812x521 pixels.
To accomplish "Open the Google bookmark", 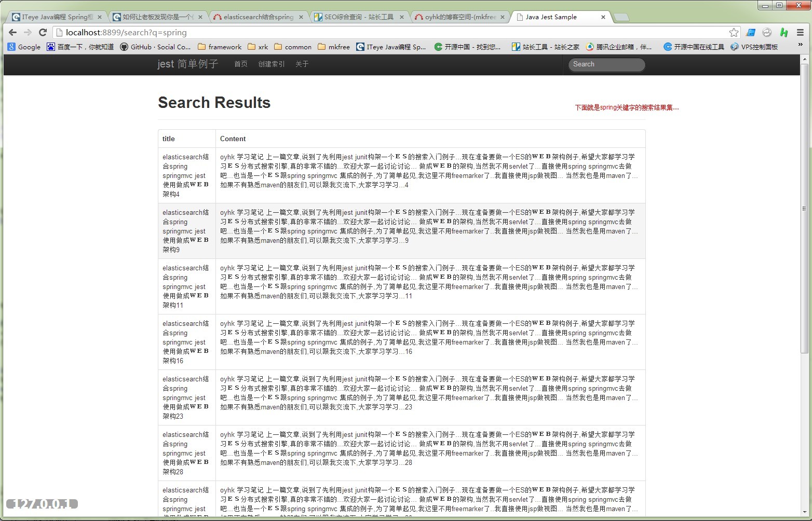I will [24, 47].
